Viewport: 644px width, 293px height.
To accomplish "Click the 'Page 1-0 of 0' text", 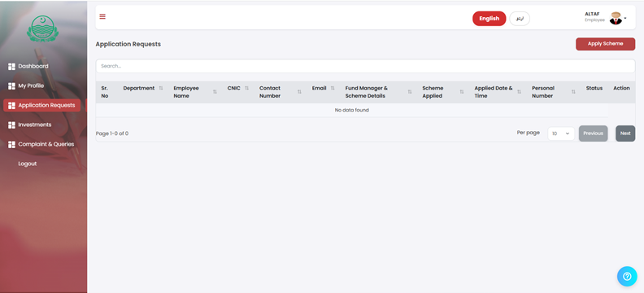I will (112, 133).
